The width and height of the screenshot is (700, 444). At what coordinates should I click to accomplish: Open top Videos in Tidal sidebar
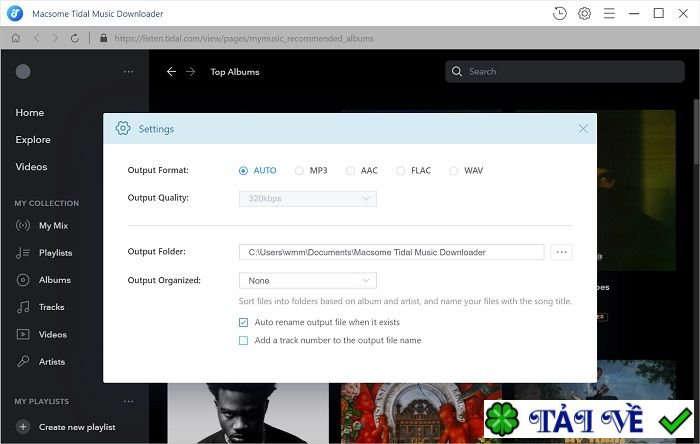pos(31,166)
